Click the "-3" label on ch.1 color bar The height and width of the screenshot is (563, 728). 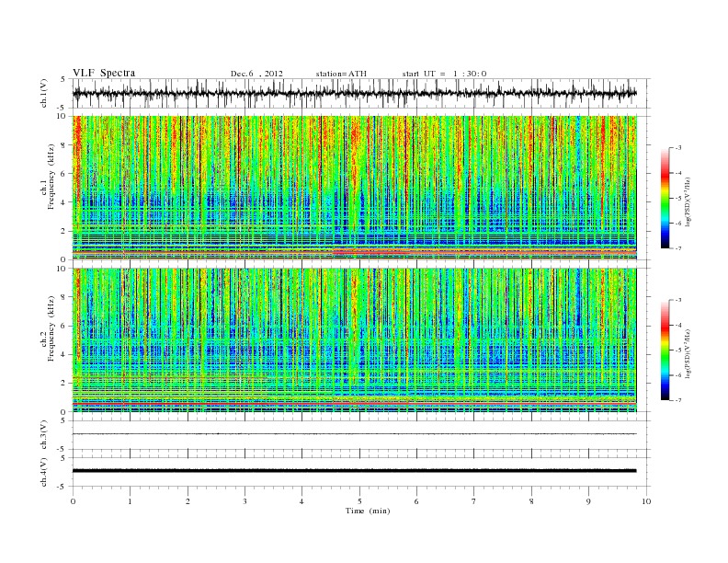pos(678,148)
